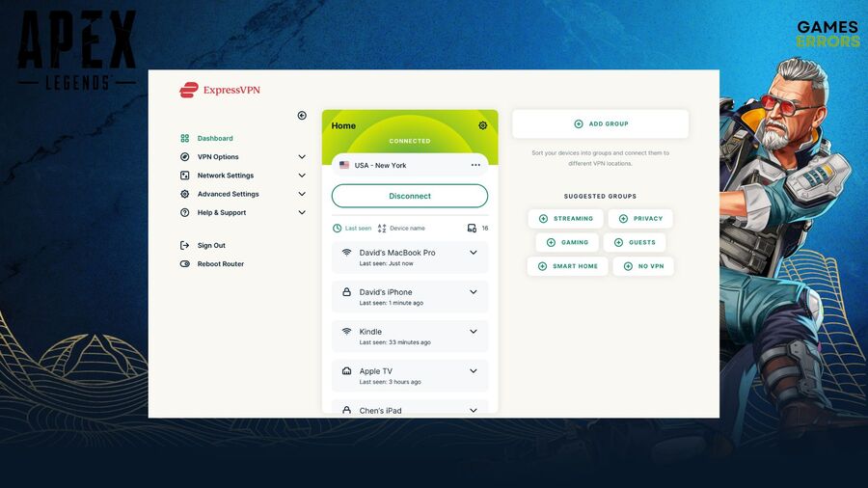Screen dimensions: 868x488
Task: Click 'Last seen: Just now' text
Action: (x=387, y=263)
